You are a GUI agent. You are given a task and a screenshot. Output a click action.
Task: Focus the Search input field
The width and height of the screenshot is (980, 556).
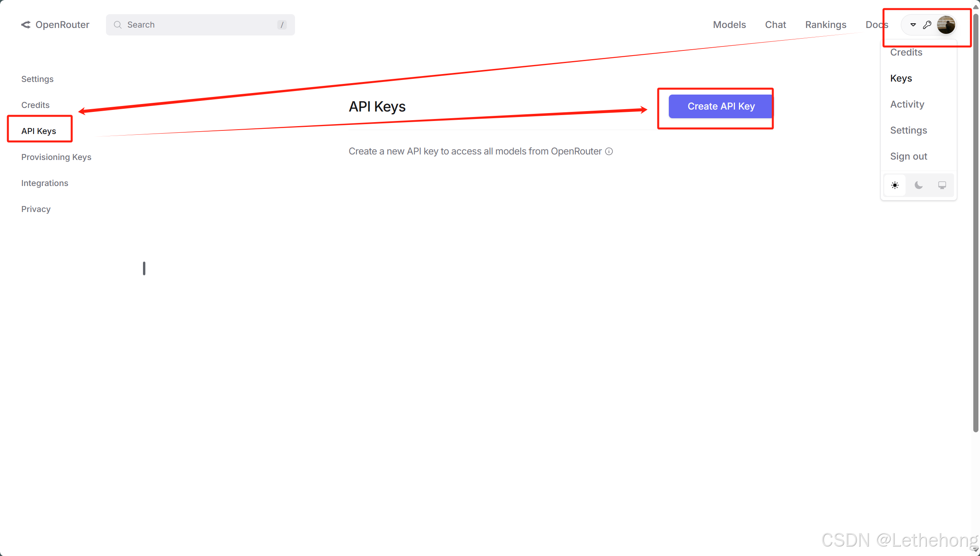click(200, 25)
